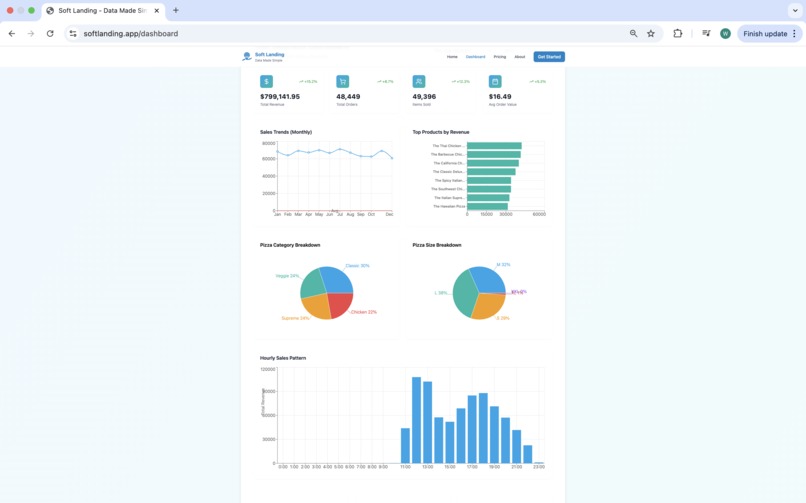The width and height of the screenshot is (806, 503).
Task: Click the Classic Deluxe revenue bar
Action: [491, 172]
